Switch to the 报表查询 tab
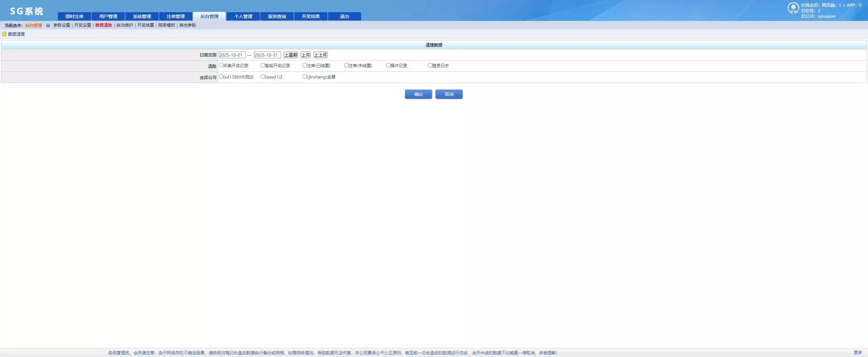This screenshot has height=357, width=868. click(277, 16)
